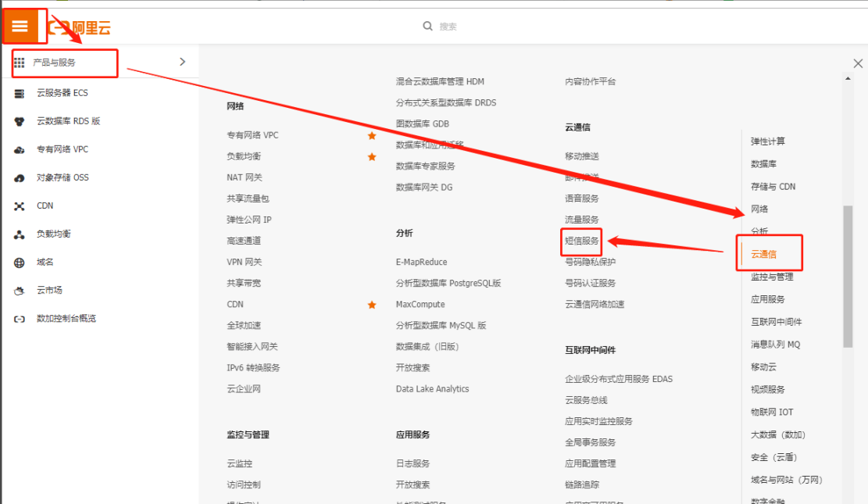Open 企业级分布式应用服务 EDAS link
This screenshot has width=868, height=504.
coord(619,379)
